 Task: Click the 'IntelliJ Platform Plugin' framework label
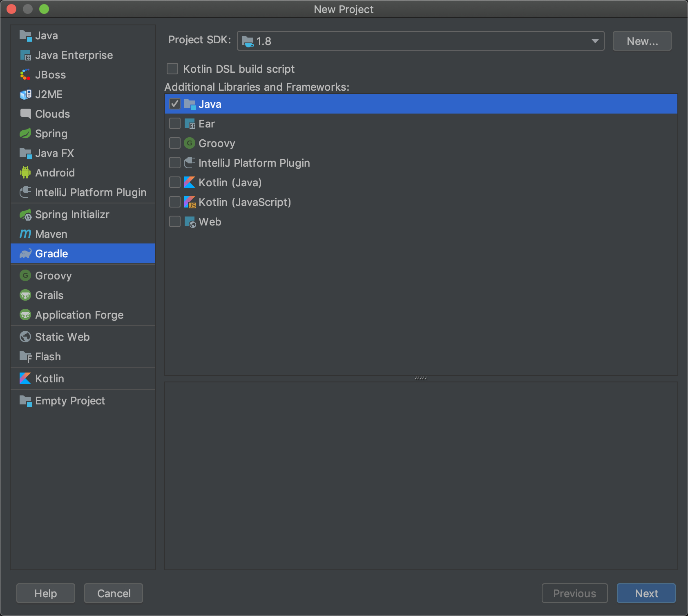pos(254,163)
